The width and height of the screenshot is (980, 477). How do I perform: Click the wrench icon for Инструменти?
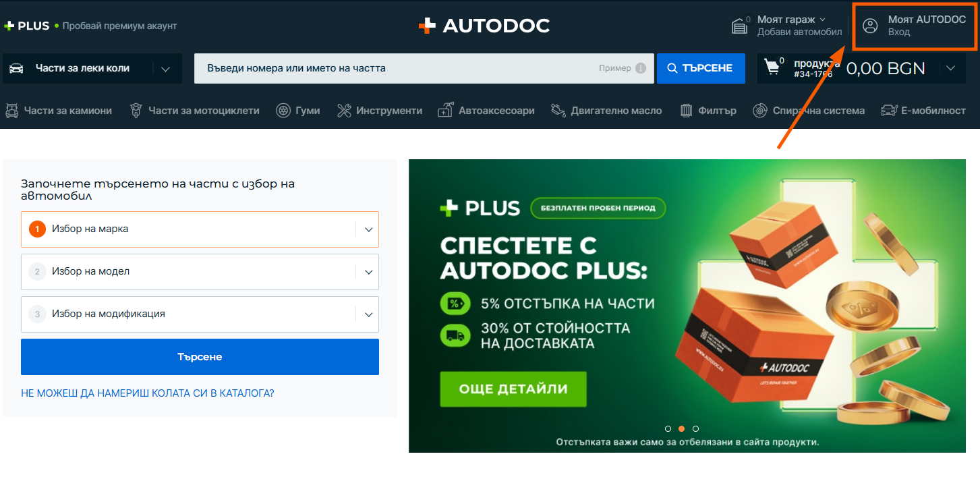[x=344, y=111]
